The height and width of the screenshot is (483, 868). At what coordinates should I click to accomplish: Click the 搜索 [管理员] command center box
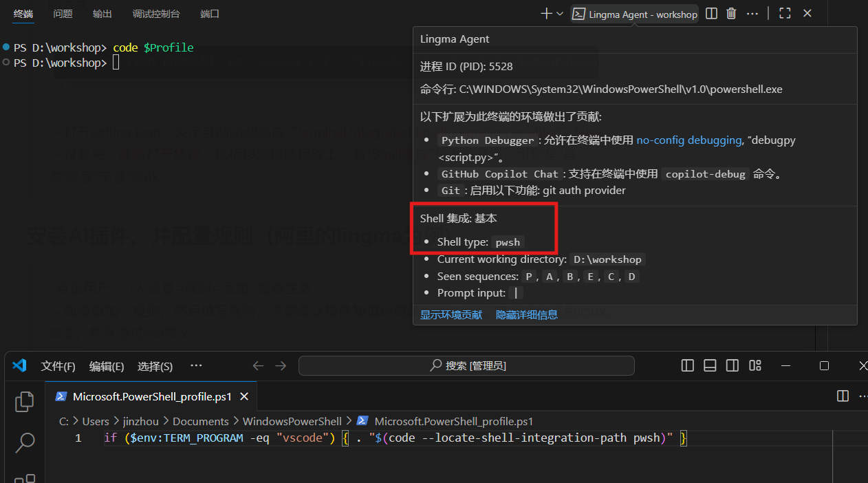[466, 365]
